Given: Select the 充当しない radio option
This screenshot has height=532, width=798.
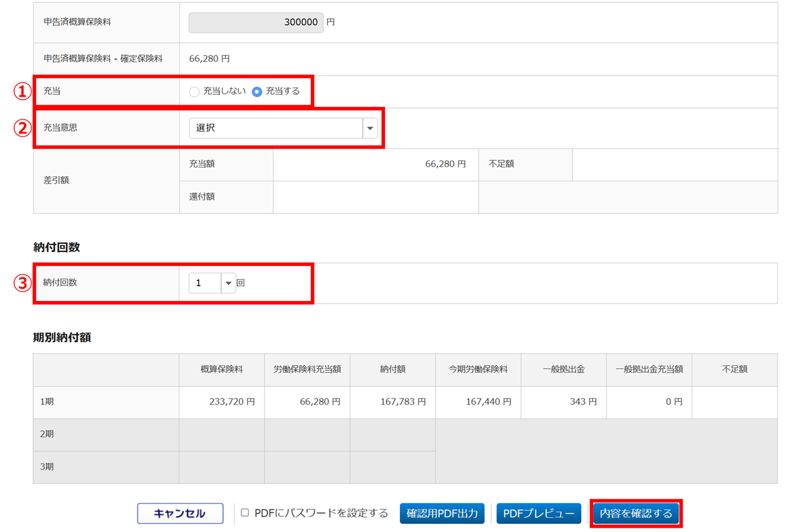Looking at the screenshot, I should coord(195,92).
